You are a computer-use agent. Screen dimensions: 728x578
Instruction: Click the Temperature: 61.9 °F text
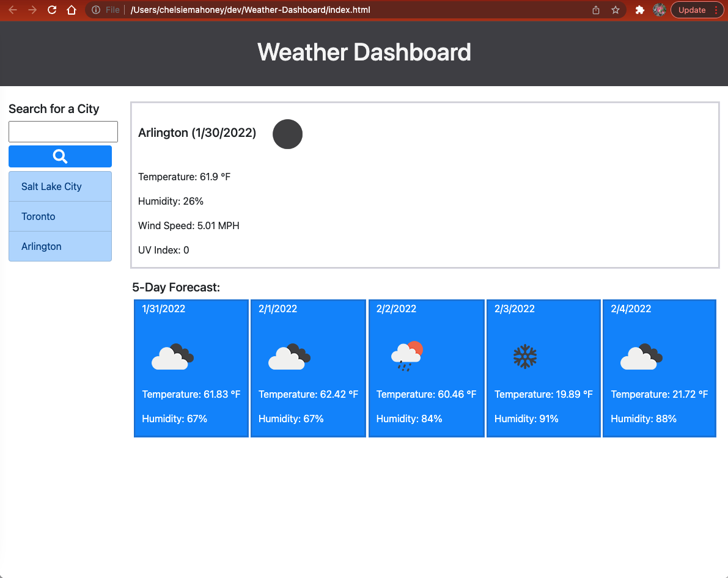coord(185,177)
